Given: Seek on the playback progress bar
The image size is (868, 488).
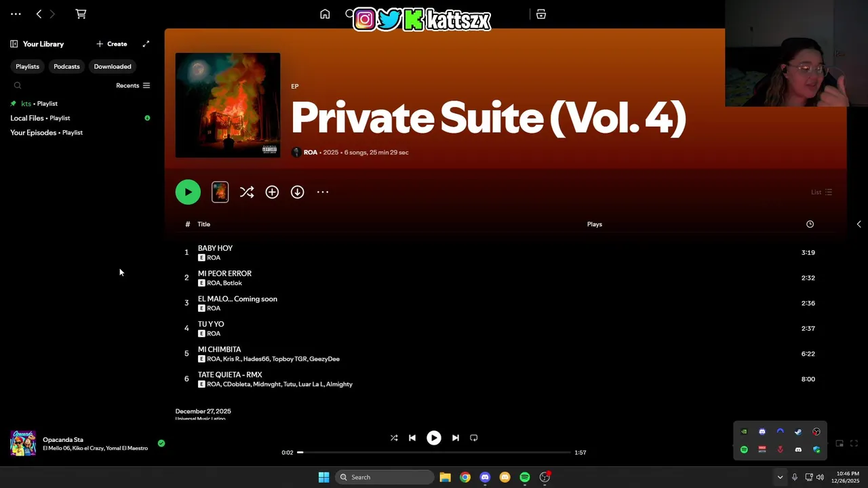Looking at the screenshot, I should (x=434, y=453).
